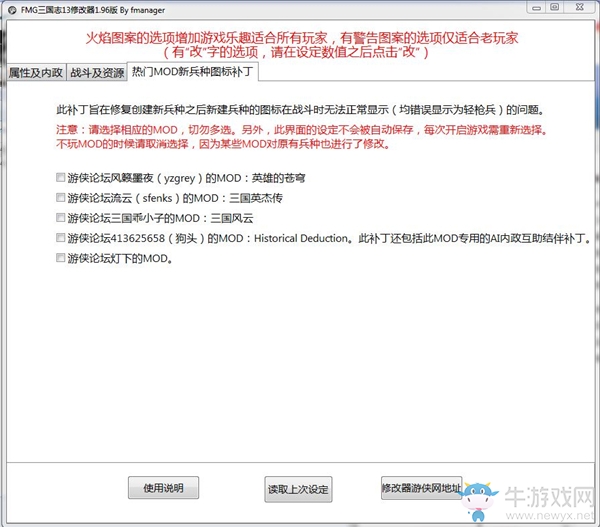Image resolution: width=600 pixels, height=527 pixels.
Task: Select the 热门MOD新兵种图标补丁 tab
Action: (x=192, y=72)
